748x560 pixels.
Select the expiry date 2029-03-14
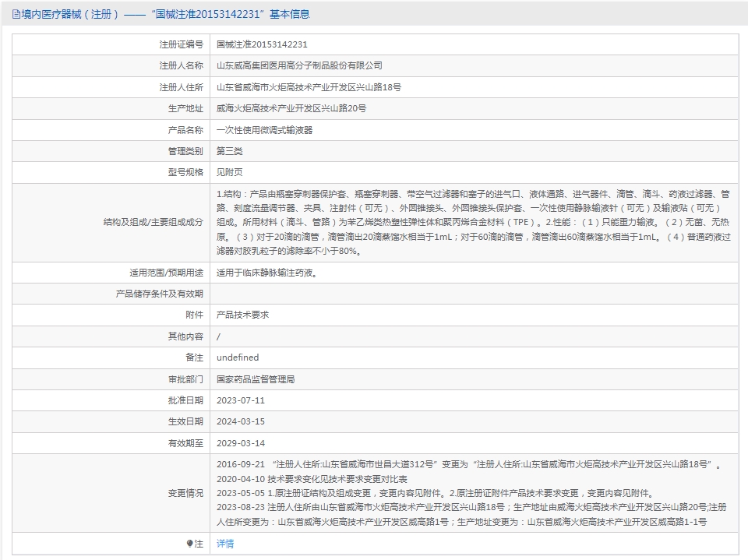click(x=241, y=443)
